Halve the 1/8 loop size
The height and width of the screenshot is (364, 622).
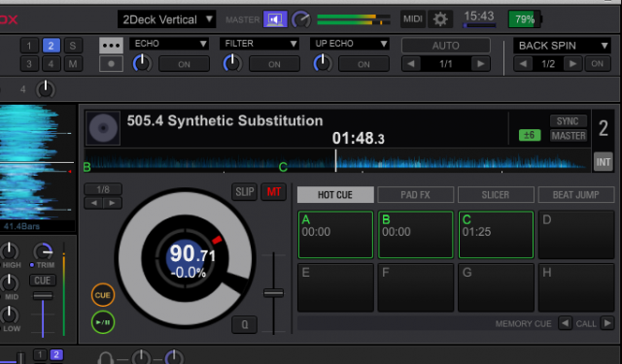93,203
